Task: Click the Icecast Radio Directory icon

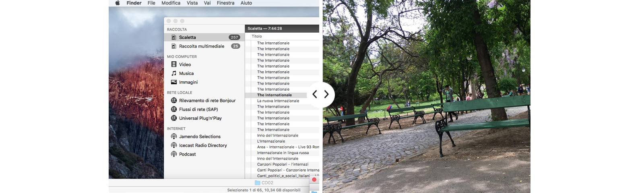Action: click(174, 145)
